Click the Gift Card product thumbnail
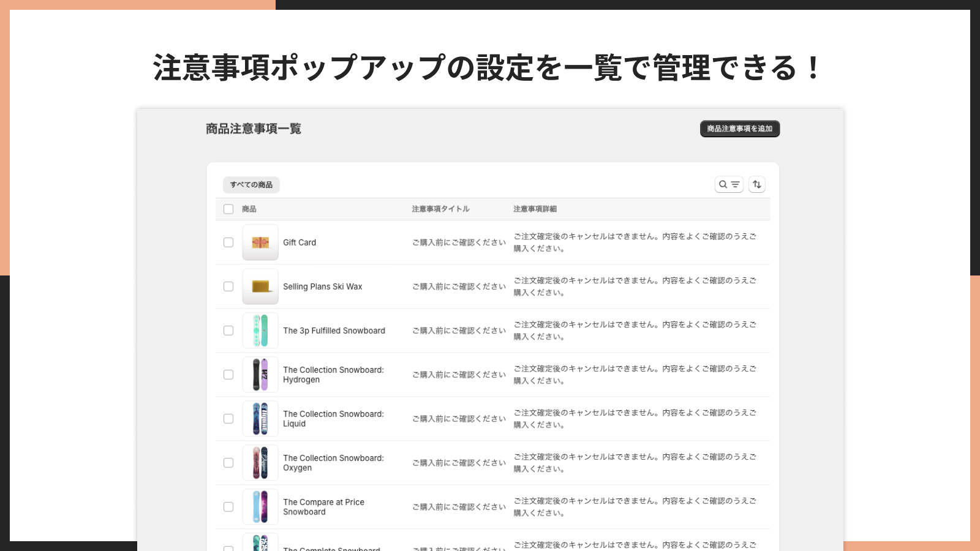This screenshot has height=551, width=980. [x=260, y=242]
